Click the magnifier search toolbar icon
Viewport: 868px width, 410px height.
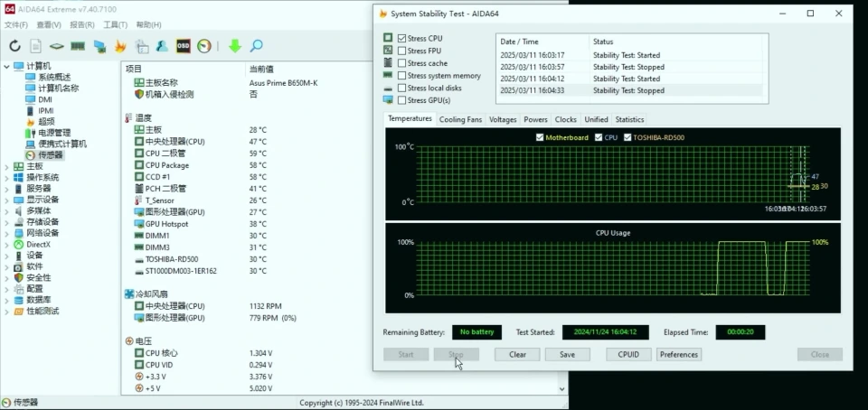click(x=257, y=45)
